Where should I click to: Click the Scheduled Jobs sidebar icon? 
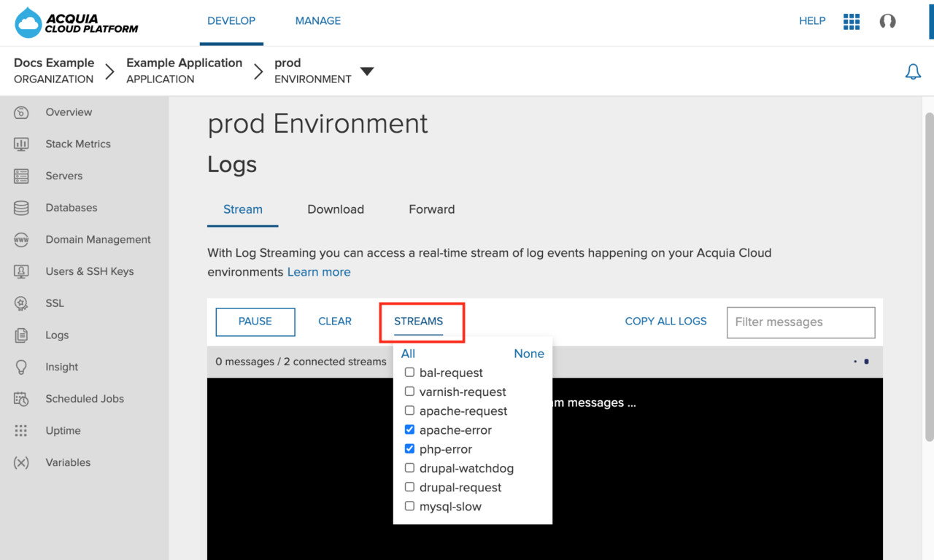pyautogui.click(x=20, y=399)
